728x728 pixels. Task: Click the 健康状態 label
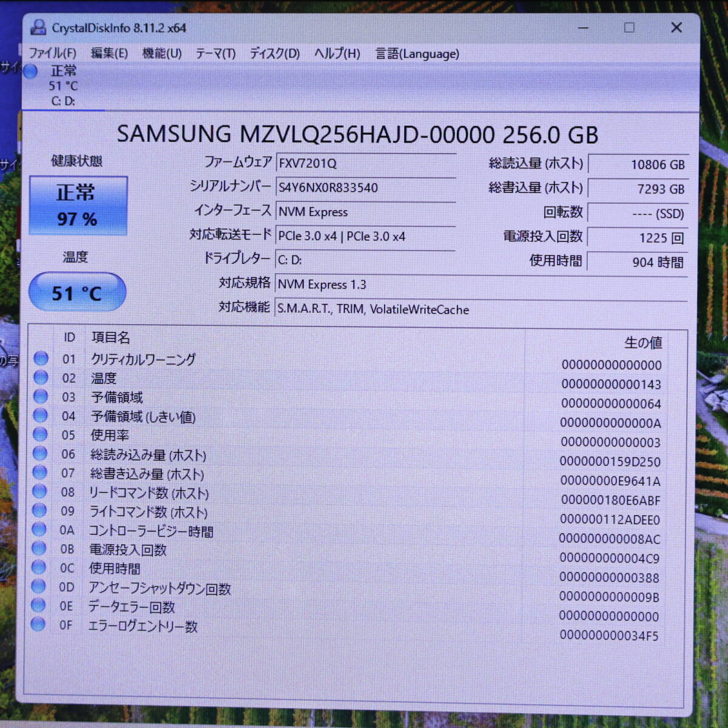coord(76,161)
